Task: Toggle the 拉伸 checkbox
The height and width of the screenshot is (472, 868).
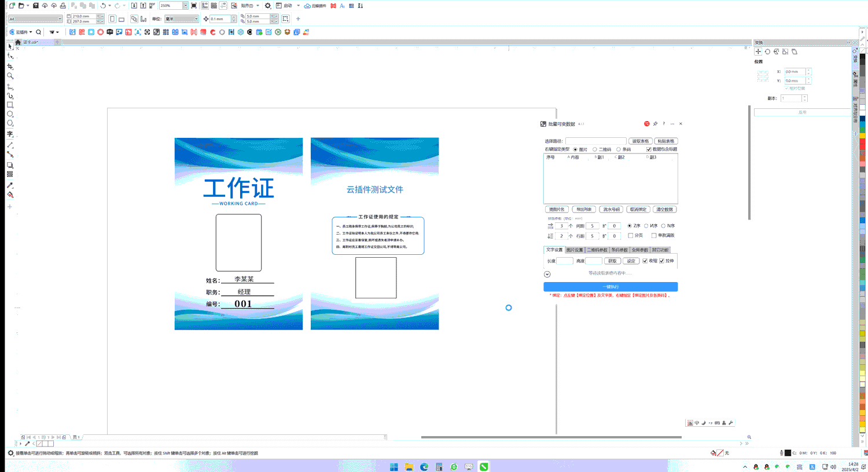Action: [x=662, y=261]
